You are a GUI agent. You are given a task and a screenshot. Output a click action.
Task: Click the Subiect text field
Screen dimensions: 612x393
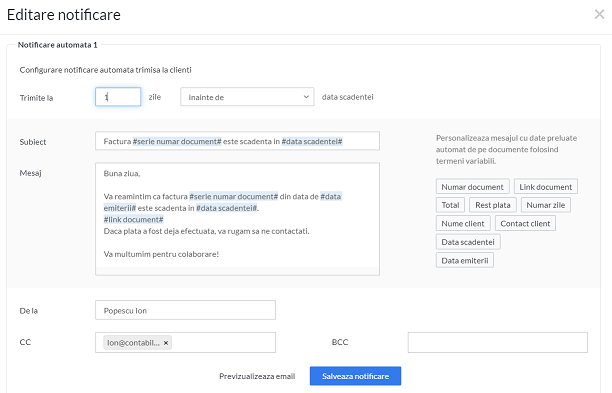[x=237, y=141]
